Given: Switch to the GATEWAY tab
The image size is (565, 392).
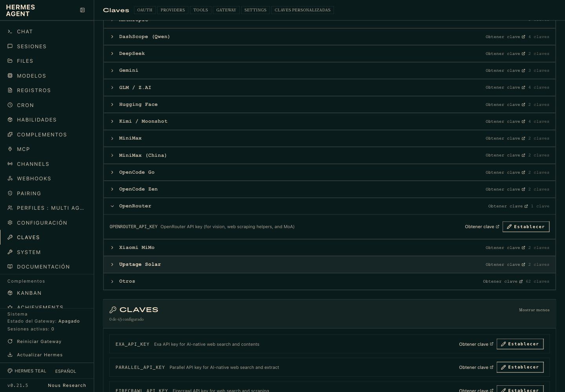Looking at the screenshot, I should tap(226, 10).
